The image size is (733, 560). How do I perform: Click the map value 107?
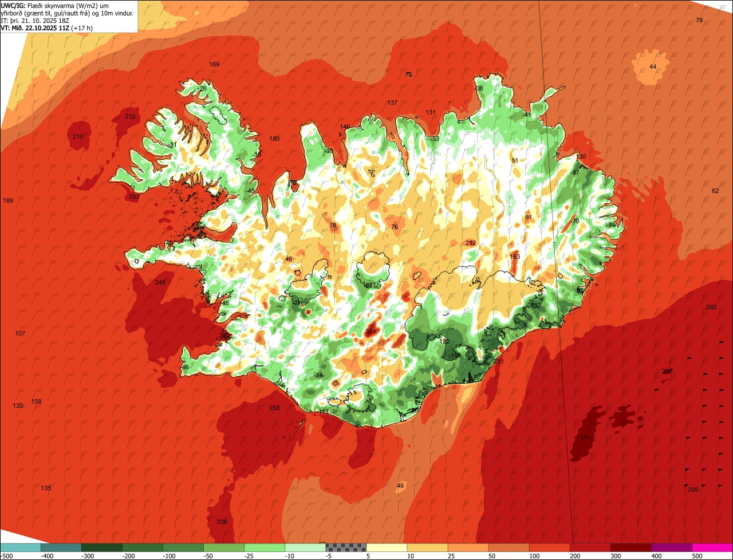coord(20,333)
